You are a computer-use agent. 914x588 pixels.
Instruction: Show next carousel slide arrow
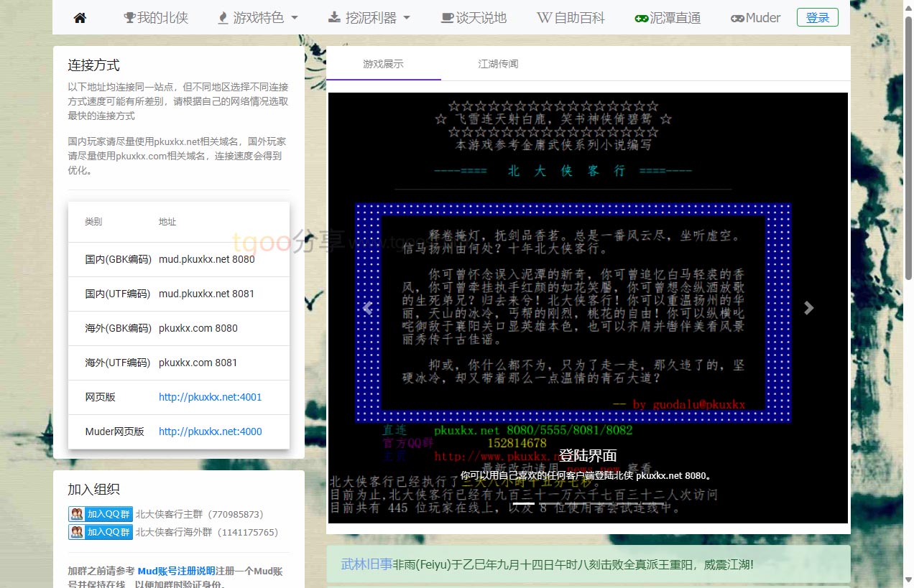click(808, 308)
